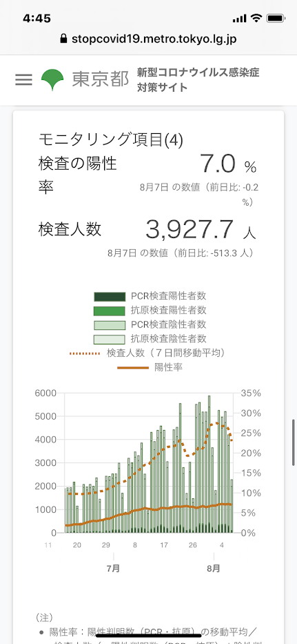Tap the green Tokyo ginkgo leaf logo
This screenshot has width=297, height=644.
pyautogui.click(x=52, y=79)
